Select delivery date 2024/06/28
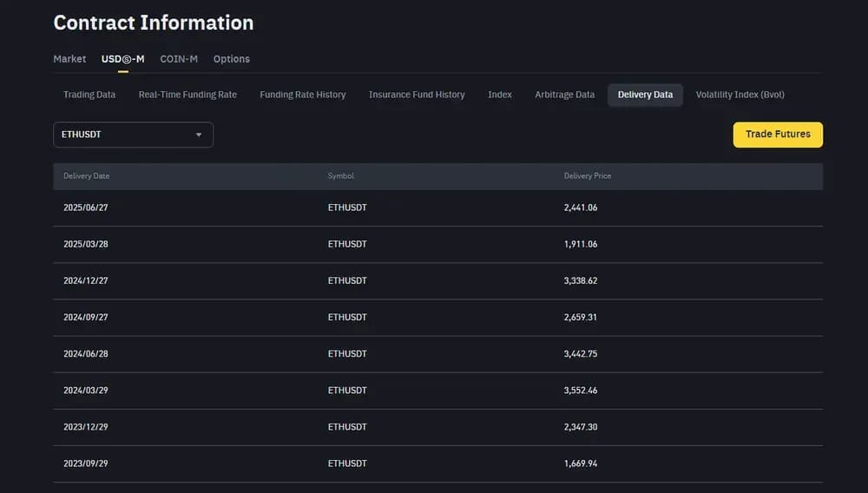 [86, 353]
